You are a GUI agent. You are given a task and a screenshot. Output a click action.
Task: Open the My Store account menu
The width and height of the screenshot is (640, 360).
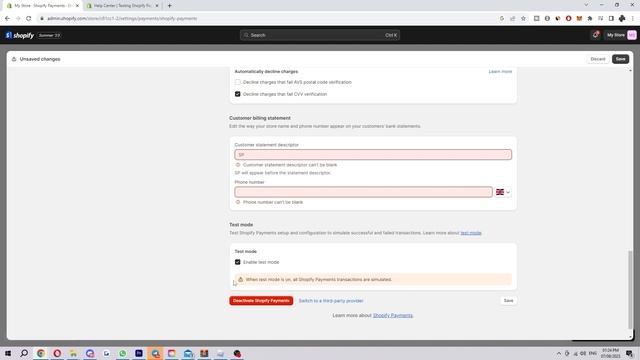tap(621, 35)
